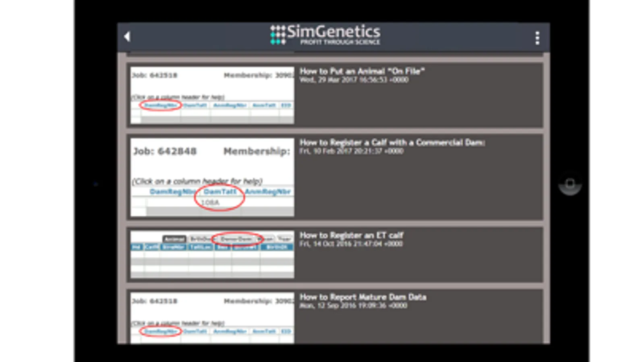This screenshot has height=362, width=644.
Task: Open the three-dot overflow menu
Action: tap(537, 38)
